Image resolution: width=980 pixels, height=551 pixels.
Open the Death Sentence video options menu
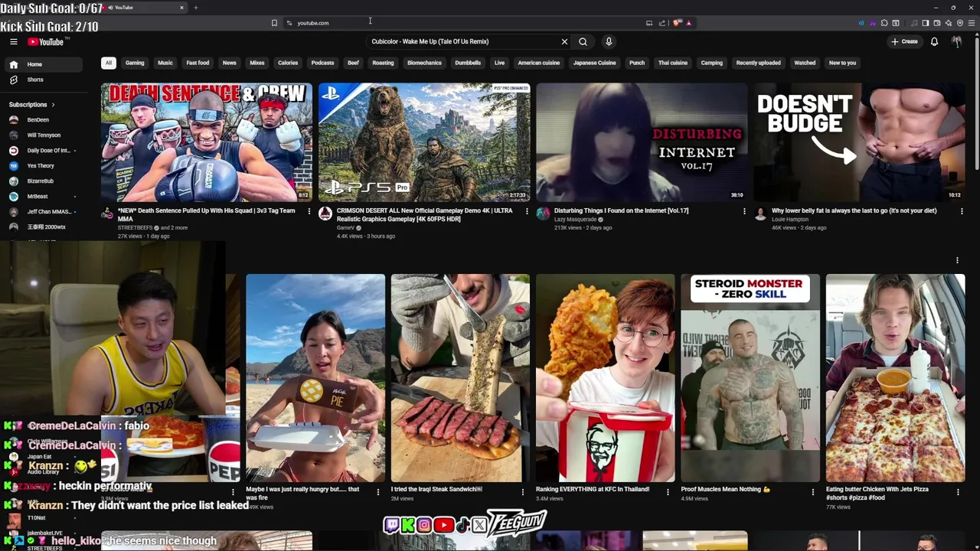(x=309, y=211)
